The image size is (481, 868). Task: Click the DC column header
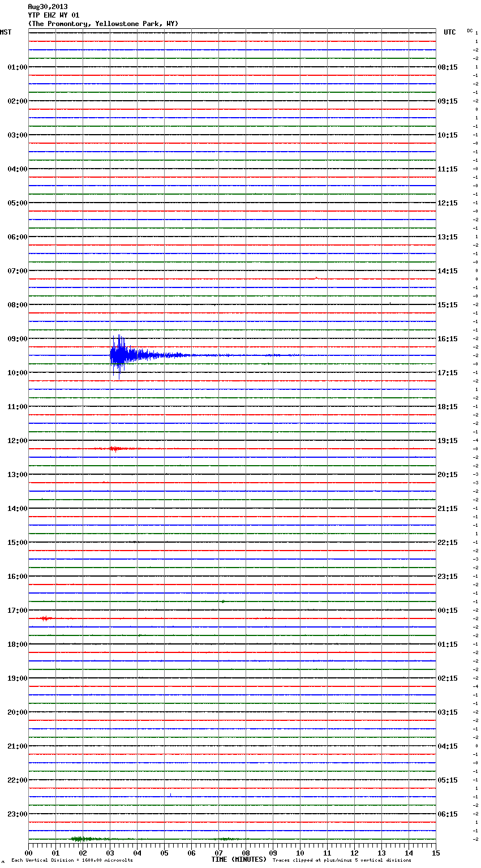pos(470,30)
